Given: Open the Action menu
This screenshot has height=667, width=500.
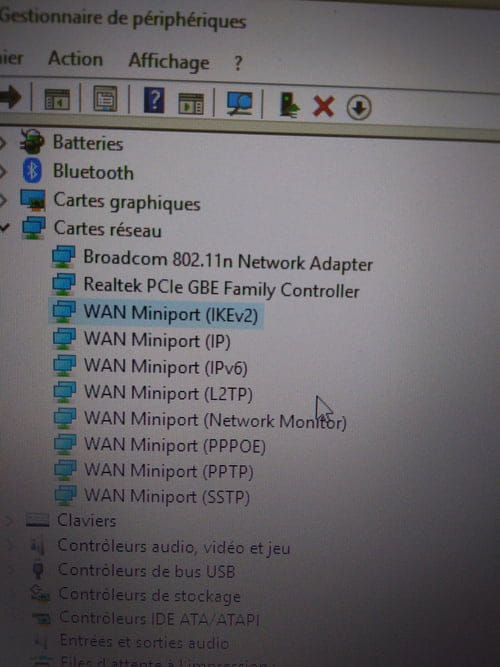Looking at the screenshot, I should [75, 58].
